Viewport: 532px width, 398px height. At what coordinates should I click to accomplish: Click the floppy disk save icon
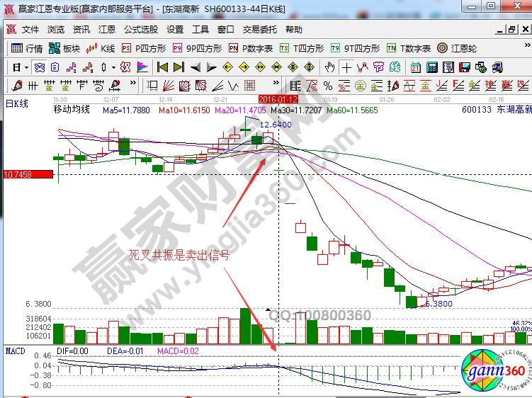(465, 67)
